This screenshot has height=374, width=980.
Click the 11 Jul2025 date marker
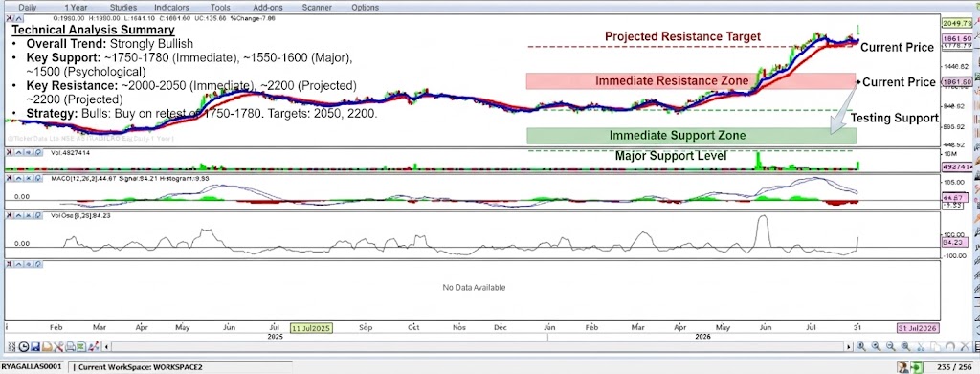click(311, 328)
